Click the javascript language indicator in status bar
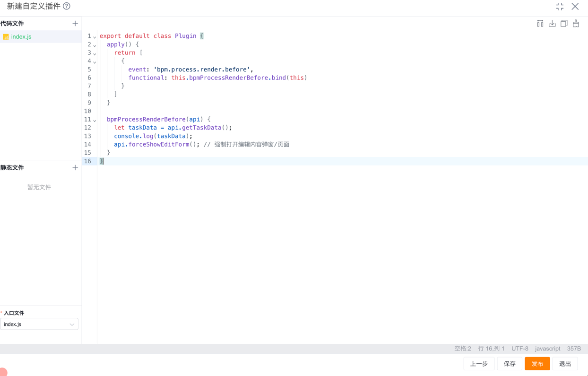 [547, 349]
